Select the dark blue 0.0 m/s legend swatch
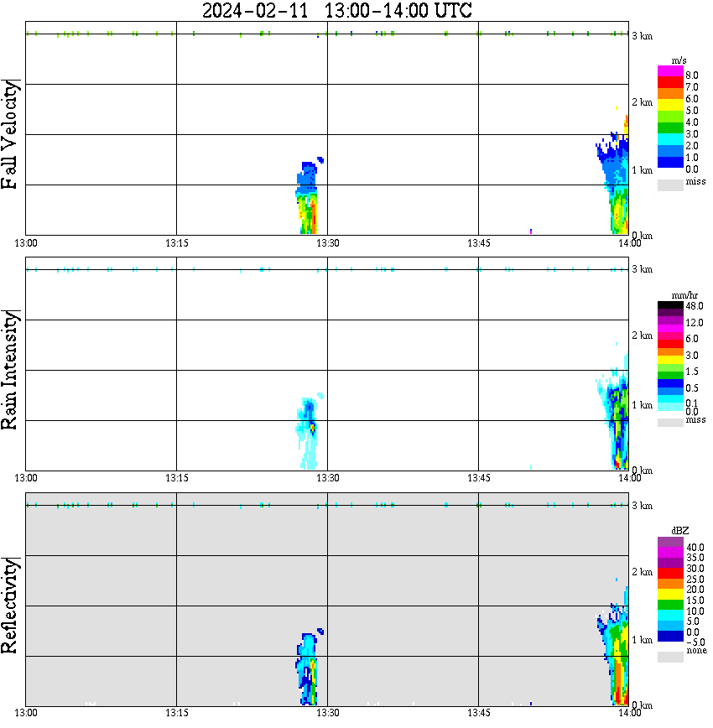Screen dimensions: 713x728 click(670, 163)
